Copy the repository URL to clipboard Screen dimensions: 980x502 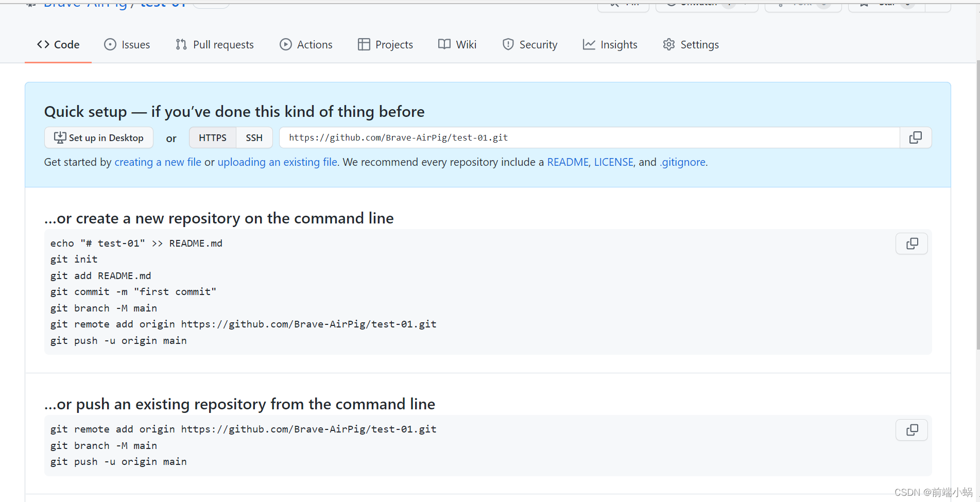pos(916,137)
